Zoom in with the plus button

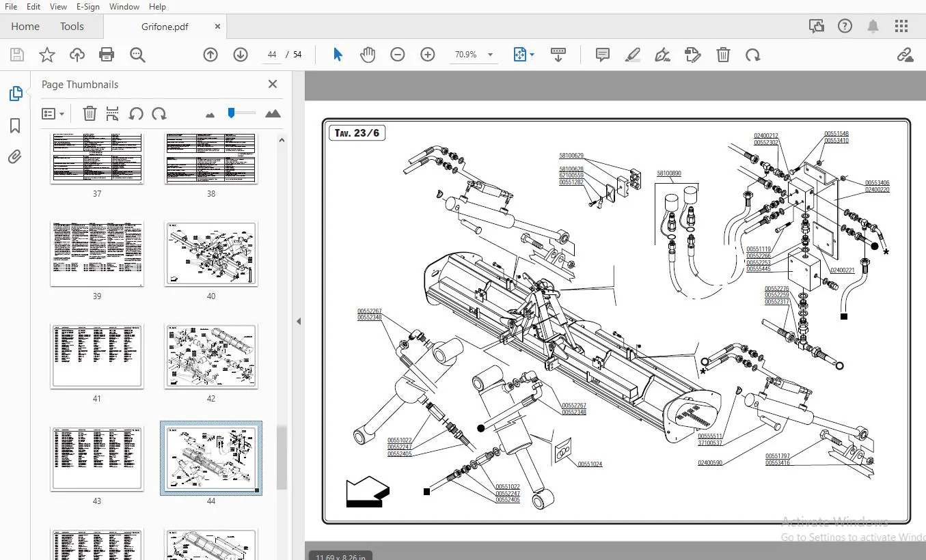(428, 55)
